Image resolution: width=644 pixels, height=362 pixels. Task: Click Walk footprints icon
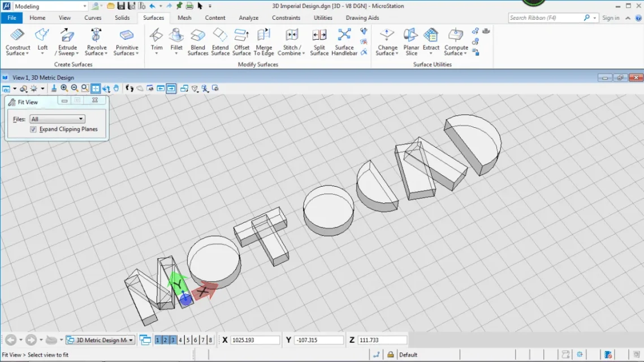pyautogui.click(x=129, y=88)
